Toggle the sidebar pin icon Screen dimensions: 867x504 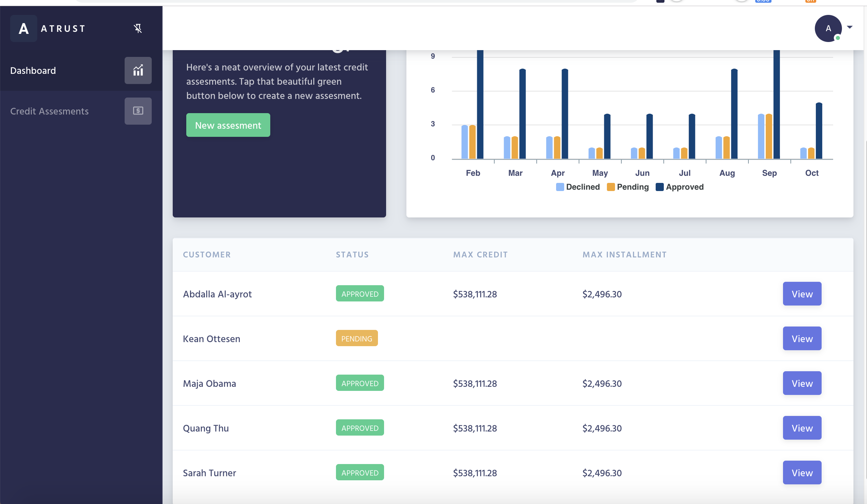point(138,28)
